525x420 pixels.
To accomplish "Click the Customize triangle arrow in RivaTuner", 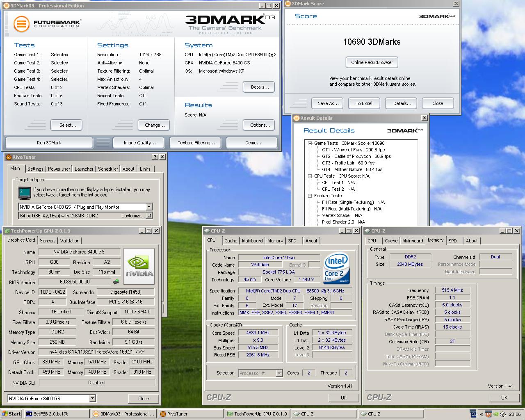I will coord(149,216).
